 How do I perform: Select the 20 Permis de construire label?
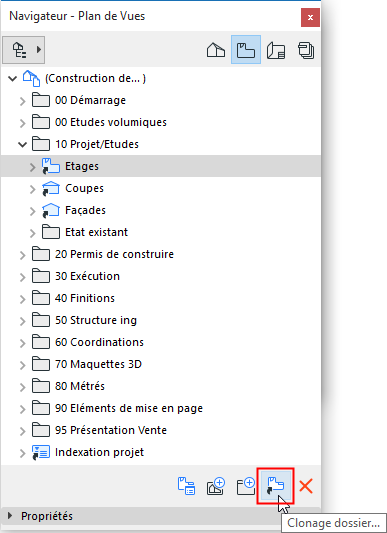[114, 254]
